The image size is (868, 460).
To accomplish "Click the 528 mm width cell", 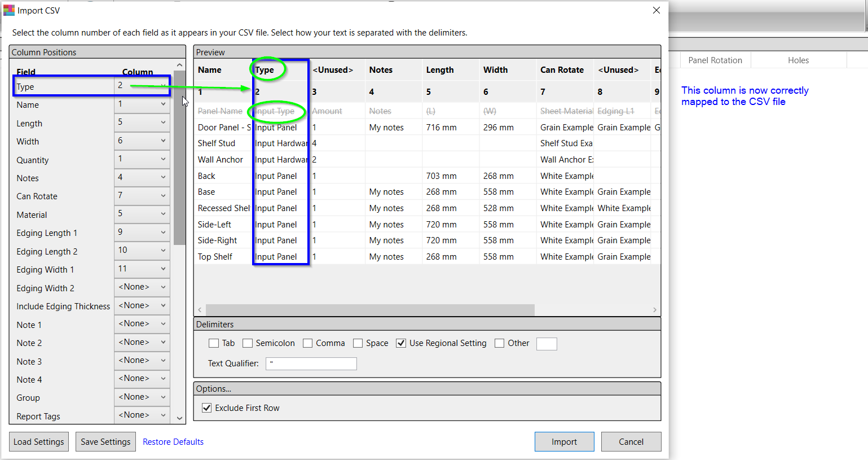I will pyautogui.click(x=508, y=208).
